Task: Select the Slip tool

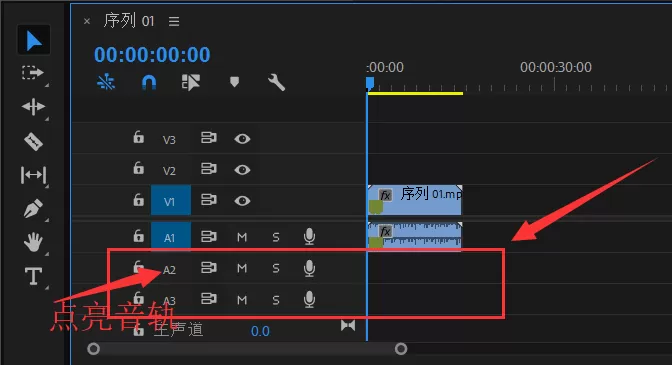Action: pyautogui.click(x=33, y=175)
